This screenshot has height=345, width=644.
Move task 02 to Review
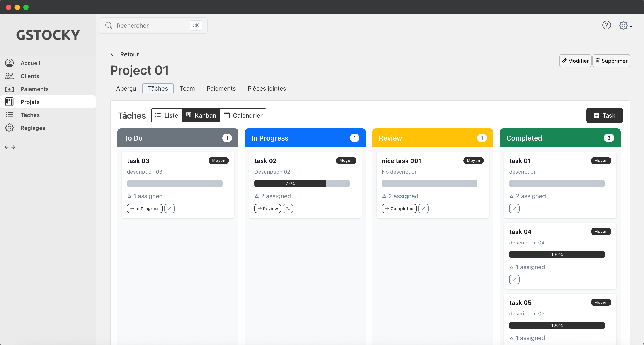267,208
